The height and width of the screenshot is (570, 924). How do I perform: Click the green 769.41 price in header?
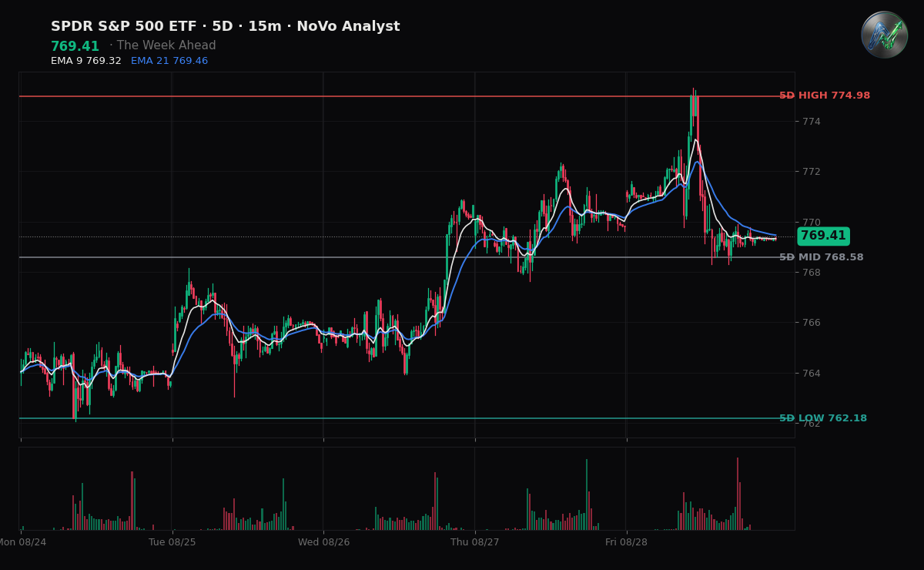tap(75, 46)
